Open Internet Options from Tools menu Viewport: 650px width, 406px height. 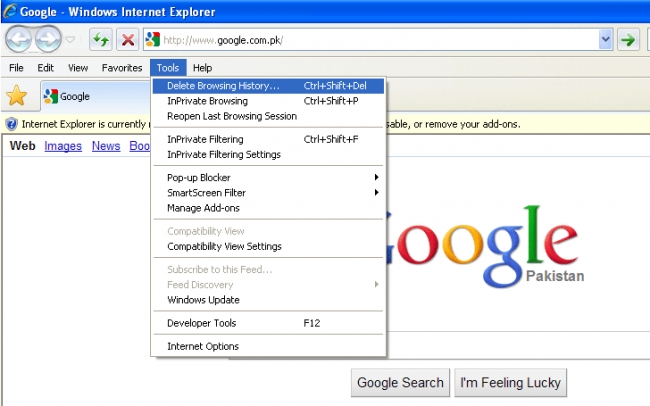(268, 346)
